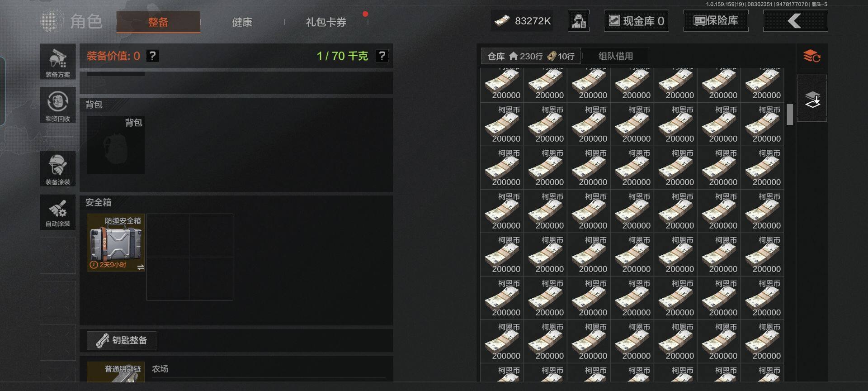Click the swap arrows on 防弹安全箱

pyautogui.click(x=141, y=267)
